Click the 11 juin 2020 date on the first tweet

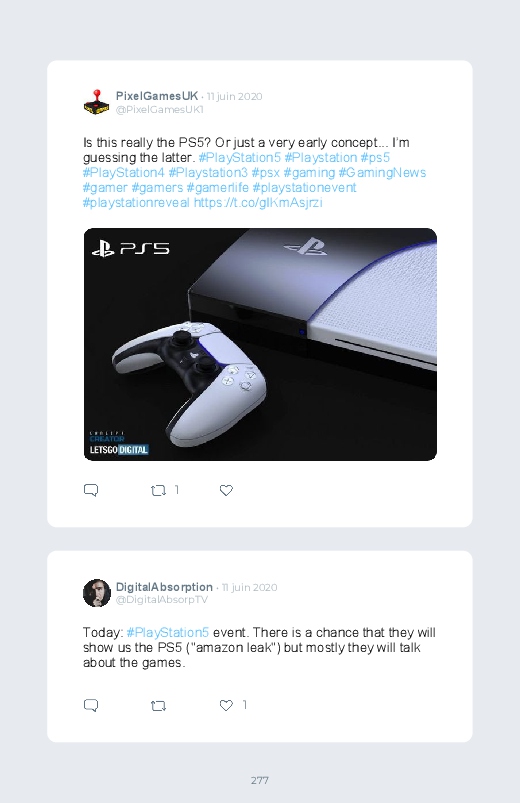(x=235, y=96)
